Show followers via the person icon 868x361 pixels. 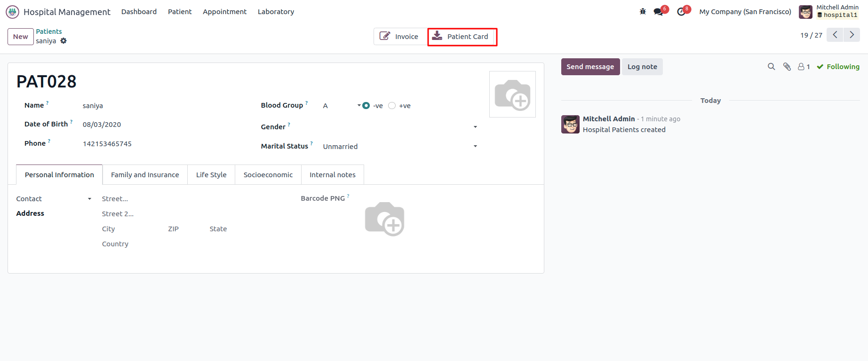click(804, 67)
